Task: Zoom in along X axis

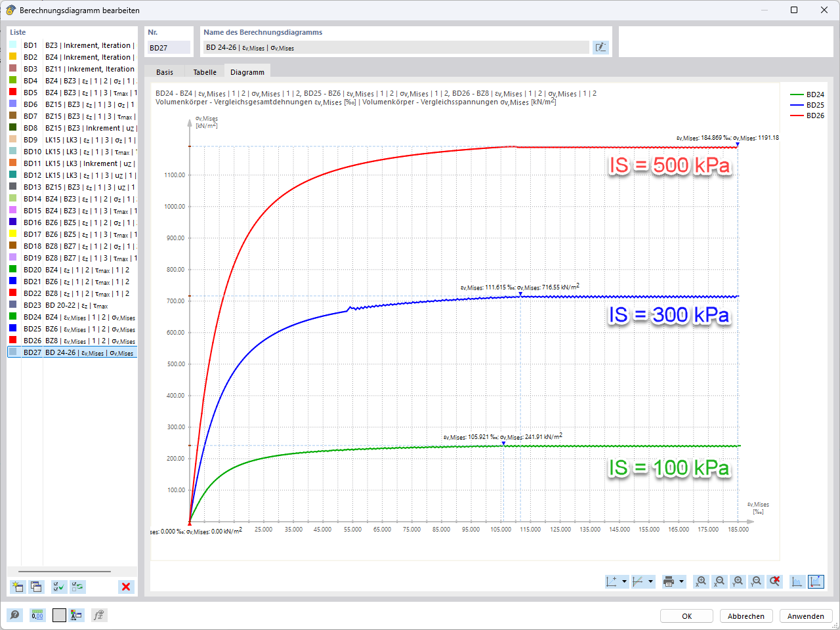Action: click(702, 581)
